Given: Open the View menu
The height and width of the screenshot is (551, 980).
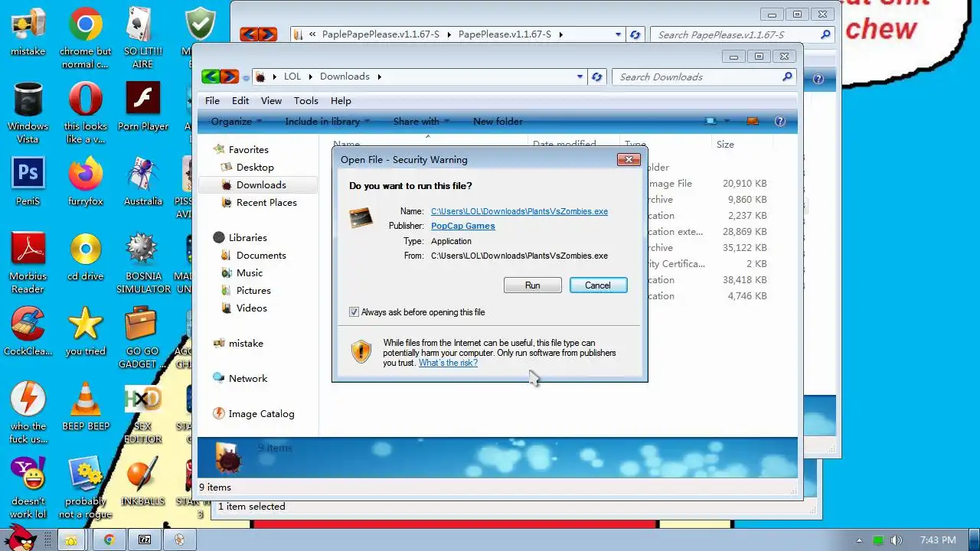Looking at the screenshot, I should (x=271, y=100).
